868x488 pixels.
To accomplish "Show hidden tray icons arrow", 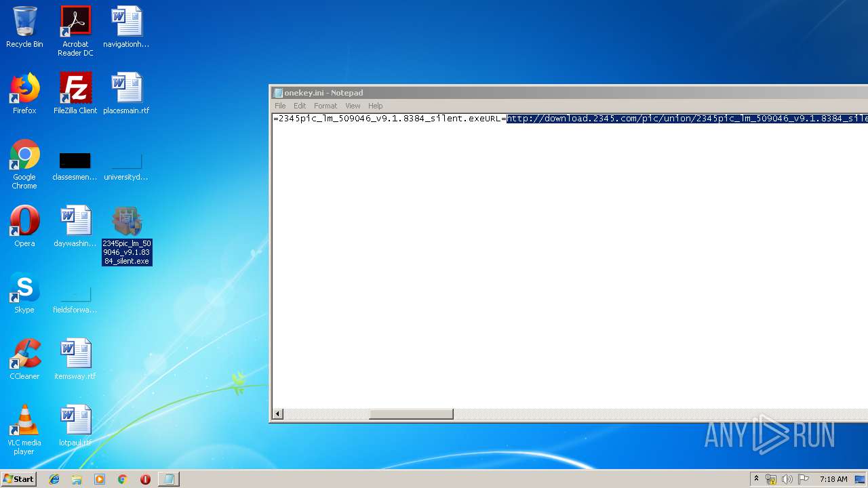I will (x=756, y=479).
